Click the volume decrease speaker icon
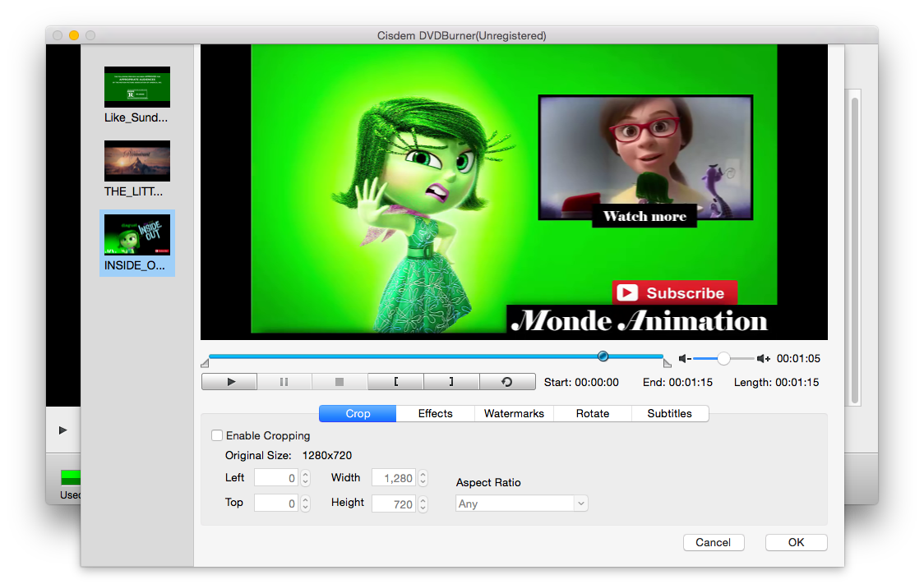The height and width of the screenshot is (584, 924). [684, 358]
